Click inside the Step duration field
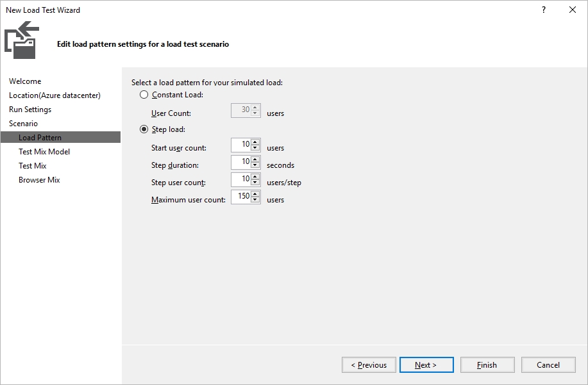Image resolution: width=588 pixels, height=385 pixels. coord(241,162)
